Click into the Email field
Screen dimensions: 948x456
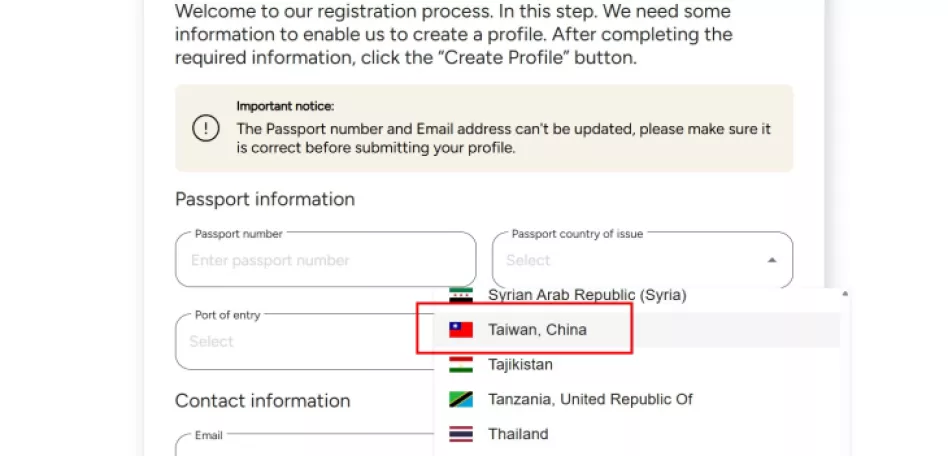click(x=304, y=445)
